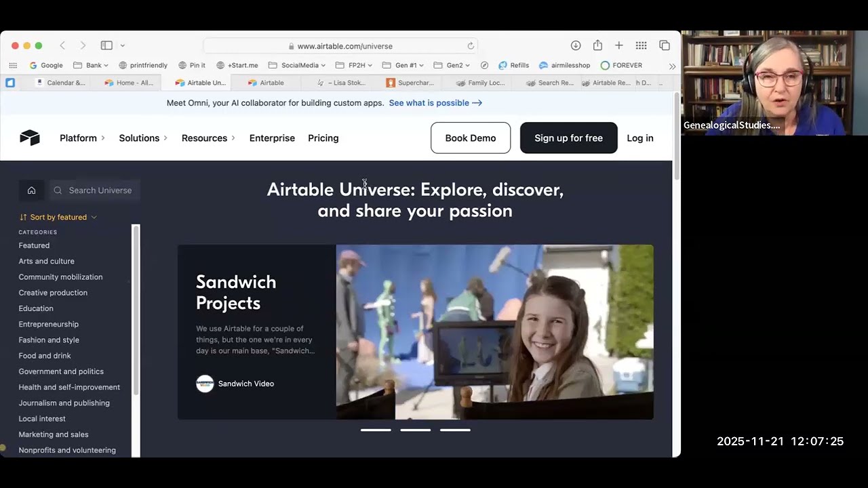Show the Safari sidebar panel icon
868x488 pixels.
[106, 45]
